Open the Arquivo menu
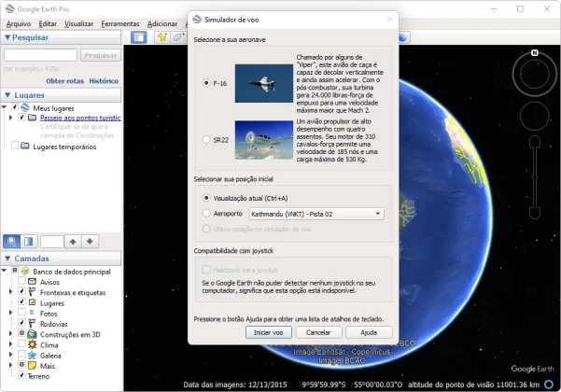Screen dimensions: 561x392 coord(19,23)
